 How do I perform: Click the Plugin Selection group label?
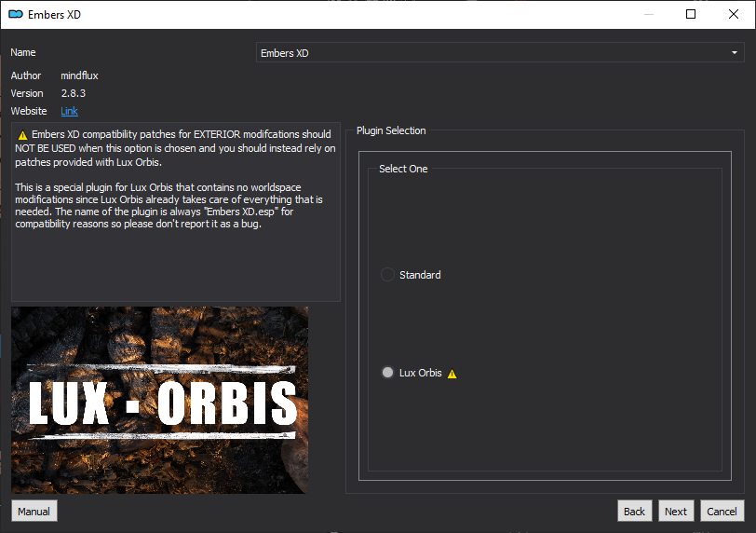[x=391, y=130]
